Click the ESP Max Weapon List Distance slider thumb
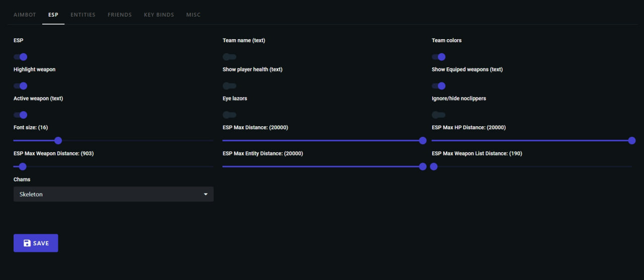 click(434, 166)
